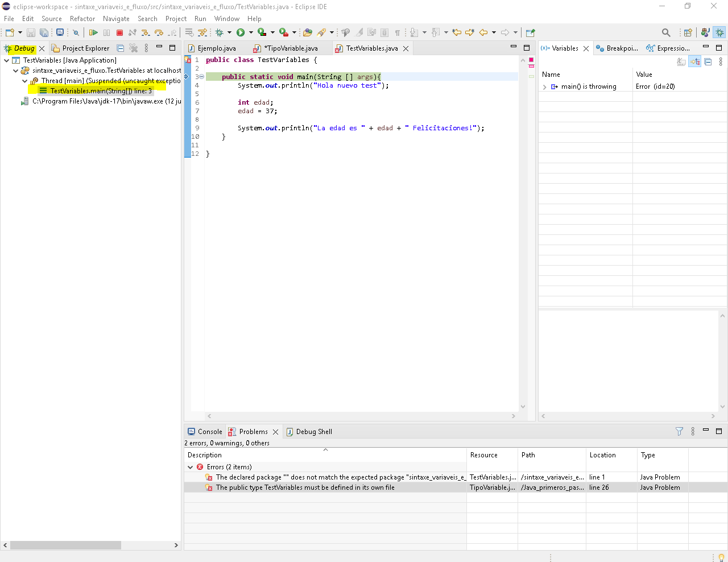Open the Expressions tab
This screenshot has height=562, width=728.
point(668,48)
